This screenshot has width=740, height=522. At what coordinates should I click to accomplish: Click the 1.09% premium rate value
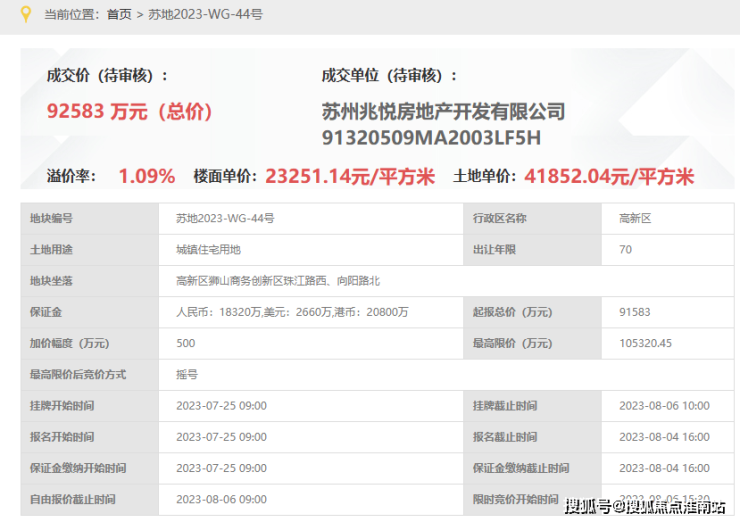[147, 177]
